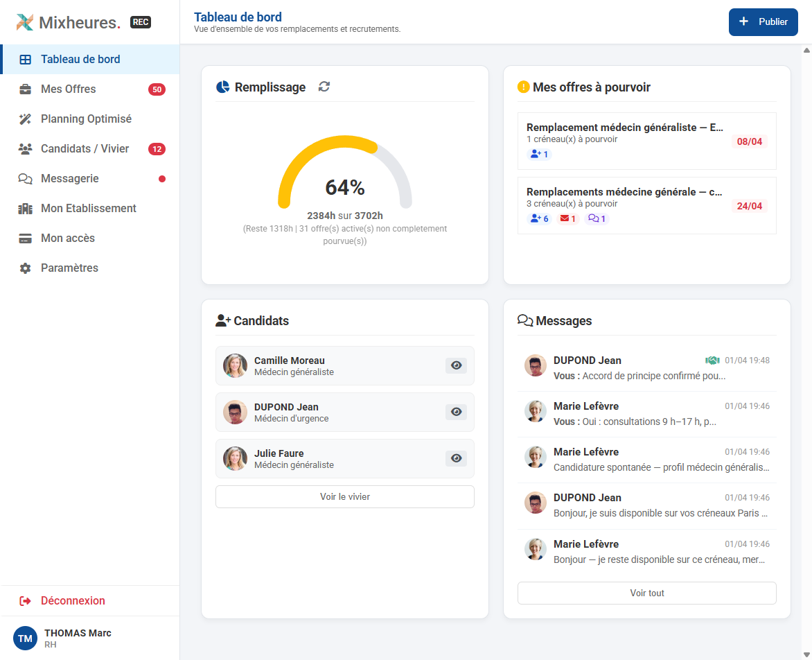Click the page scrollbar up arrow
The width and height of the screenshot is (812, 660).
point(806,50)
